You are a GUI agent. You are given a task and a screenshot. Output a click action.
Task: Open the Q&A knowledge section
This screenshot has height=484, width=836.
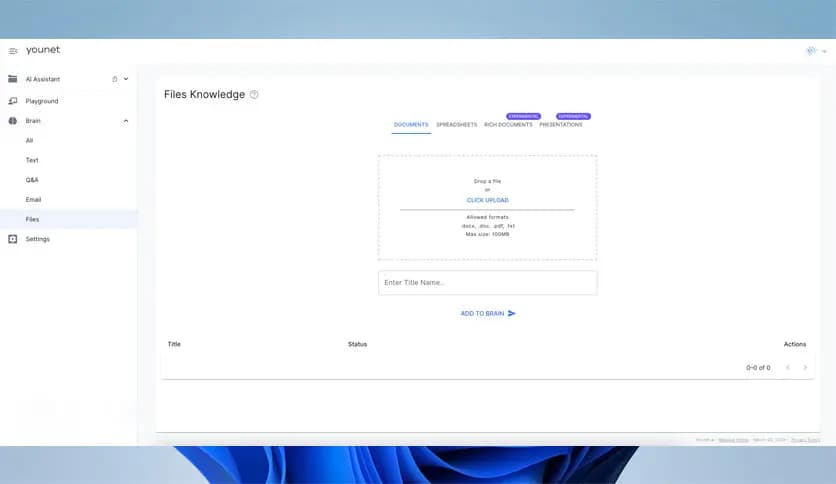pos(32,180)
